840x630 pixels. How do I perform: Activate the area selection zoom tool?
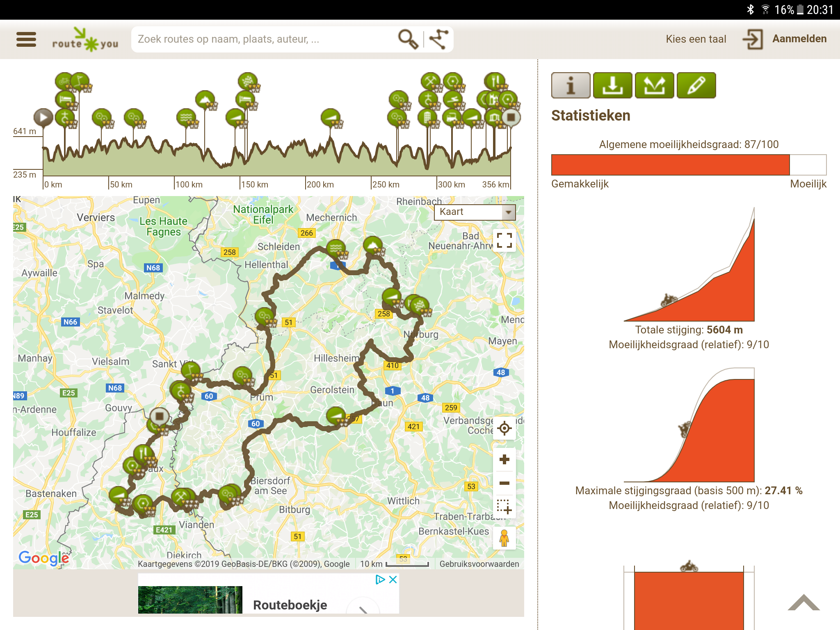point(504,507)
